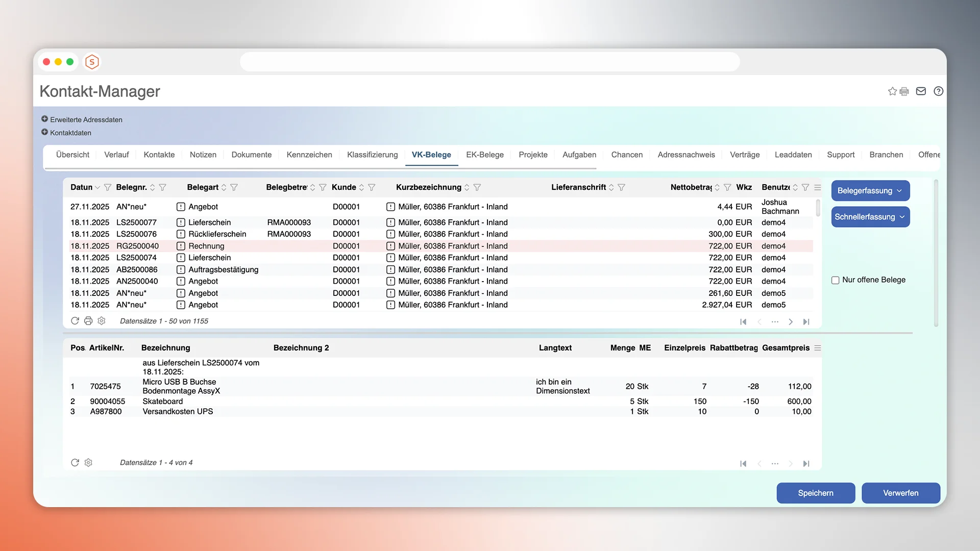Open settings gear for positions table
The image size is (980, 551).
click(88, 463)
